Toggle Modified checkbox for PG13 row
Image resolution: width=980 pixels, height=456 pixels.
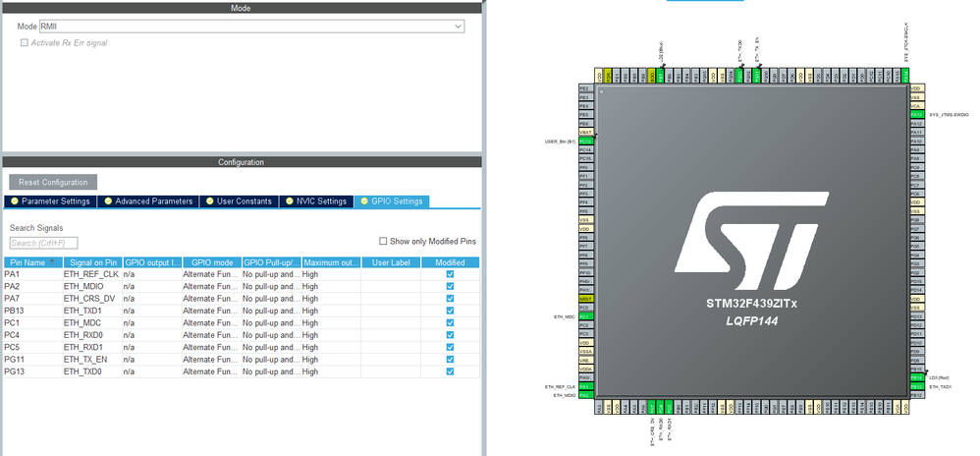tap(450, 371)
